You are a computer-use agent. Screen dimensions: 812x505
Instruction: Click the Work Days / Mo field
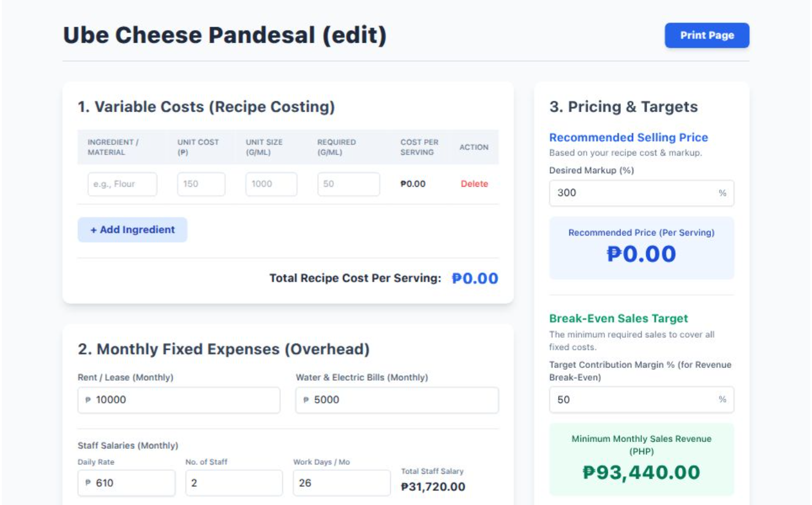point(341,483)
